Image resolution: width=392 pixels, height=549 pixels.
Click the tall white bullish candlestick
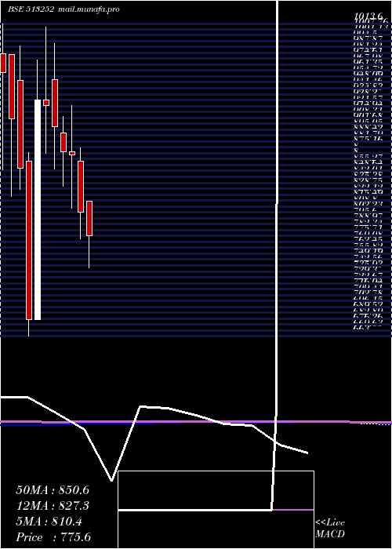[37, 209]
